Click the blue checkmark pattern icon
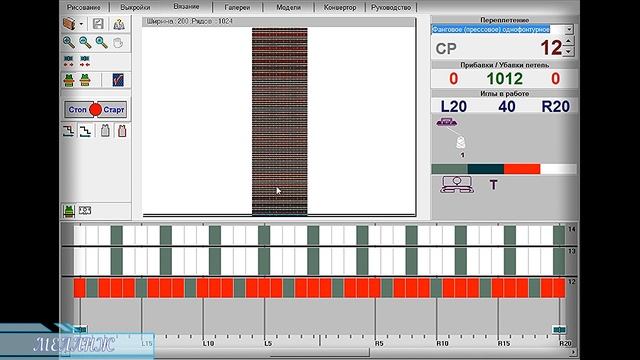Screen dimensions: 640x360 pos(118,80)
